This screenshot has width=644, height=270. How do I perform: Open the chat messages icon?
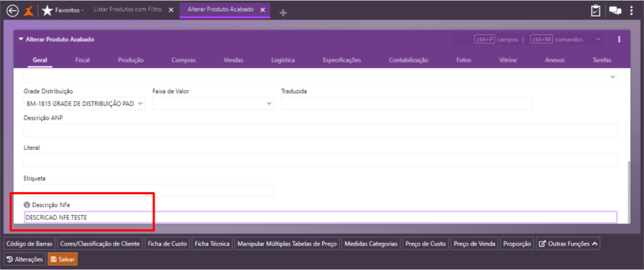[x=615, y=11]
